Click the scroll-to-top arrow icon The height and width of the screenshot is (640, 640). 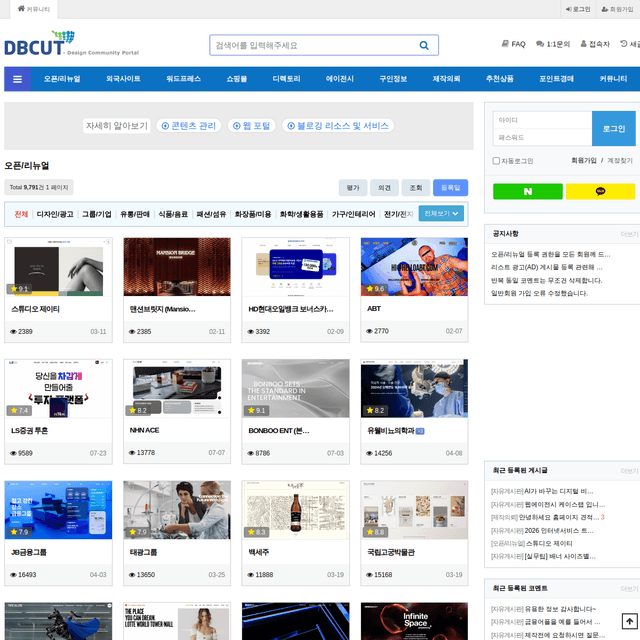pyautogui.click(x=629, y=621)
